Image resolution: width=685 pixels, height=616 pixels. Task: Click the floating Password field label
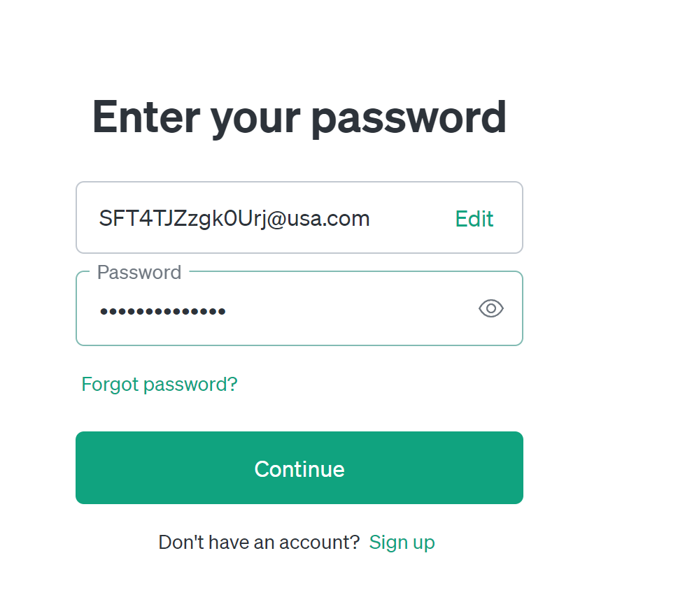point(139,272)
